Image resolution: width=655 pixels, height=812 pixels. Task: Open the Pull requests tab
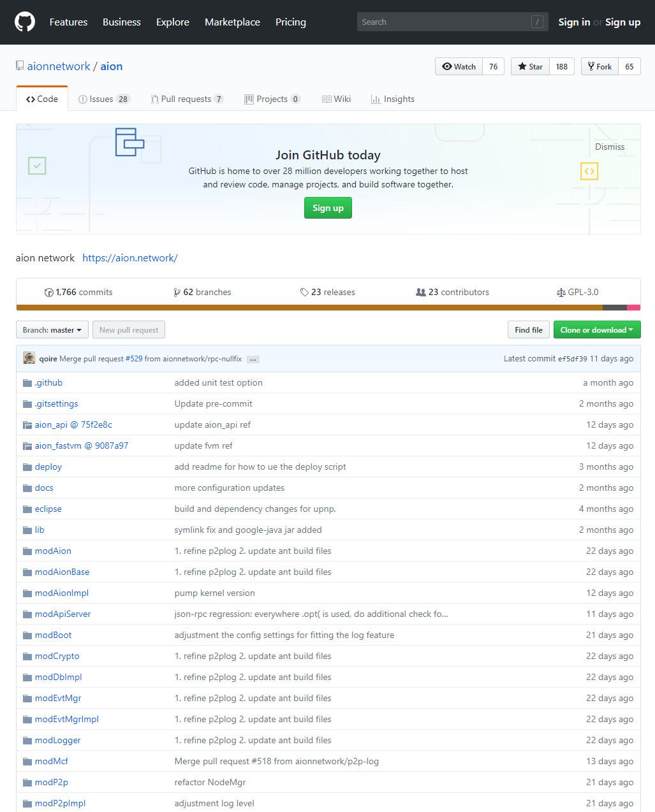187,99
